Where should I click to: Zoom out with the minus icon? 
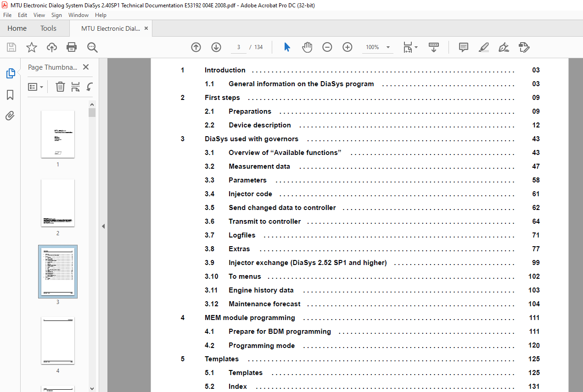click(x=327, y=47)
